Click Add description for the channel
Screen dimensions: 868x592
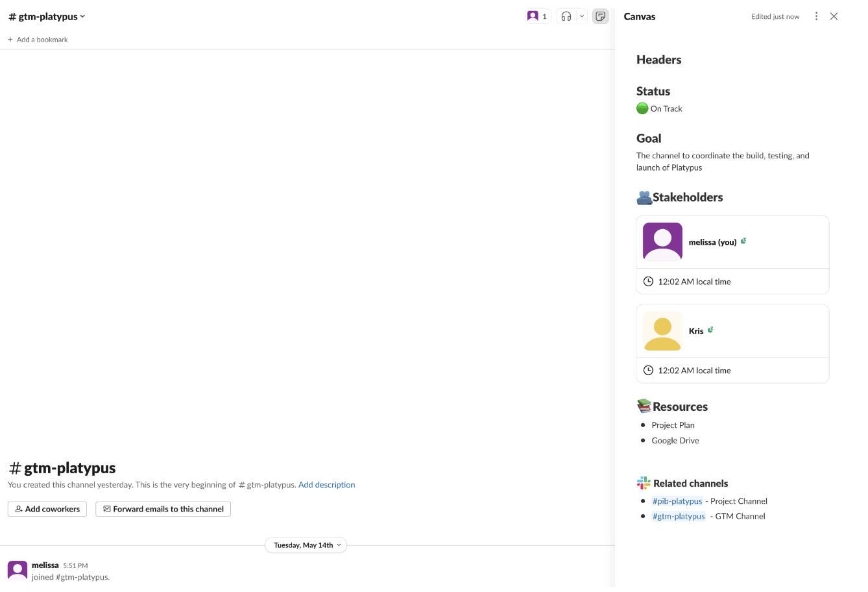326,484
